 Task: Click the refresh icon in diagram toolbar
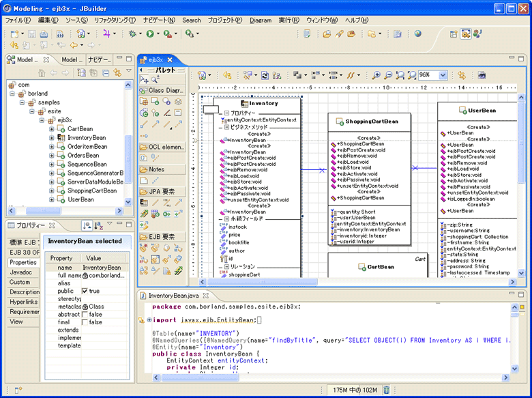click(x=265, y=75)
